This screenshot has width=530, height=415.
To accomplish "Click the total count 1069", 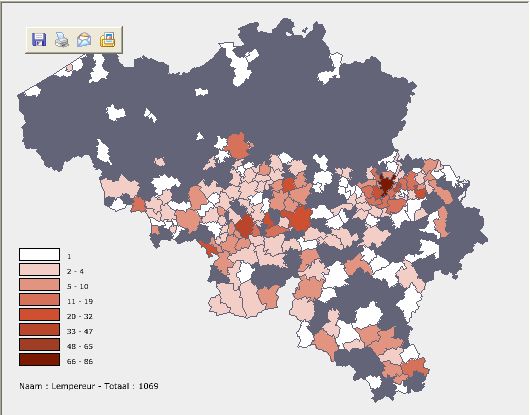I will tap(148, 386).
